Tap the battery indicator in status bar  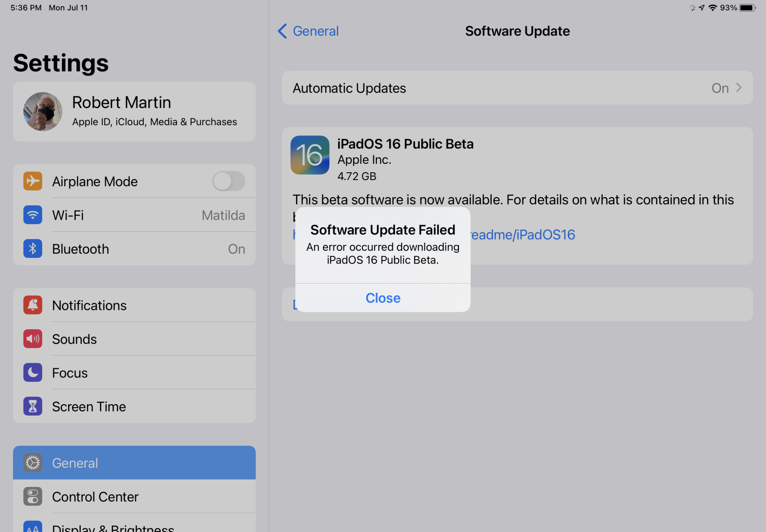(747, 8)
